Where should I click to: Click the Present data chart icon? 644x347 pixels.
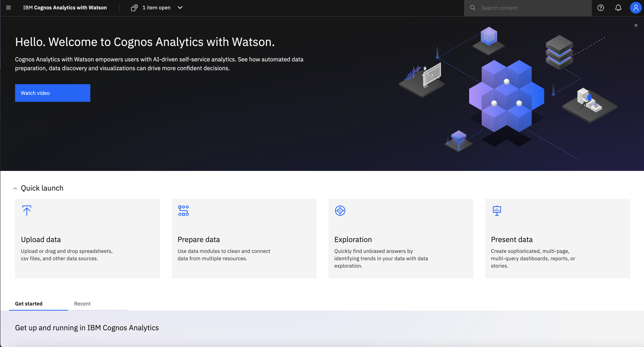pyautogui.click(x=497, y=211)
